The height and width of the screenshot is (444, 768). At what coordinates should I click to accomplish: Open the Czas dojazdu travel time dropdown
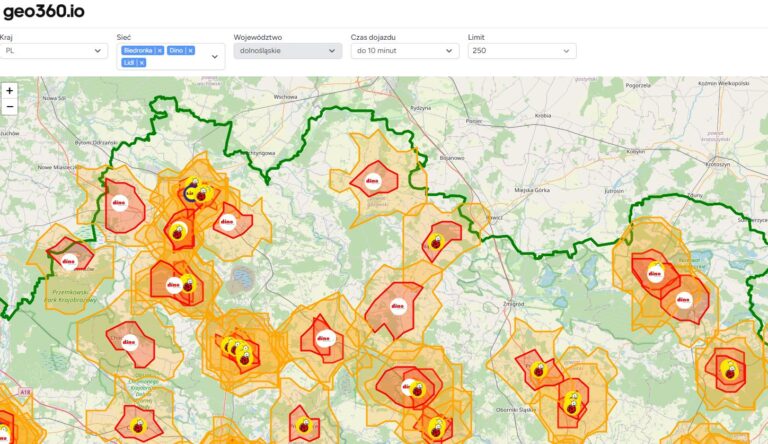click(405, 50)
